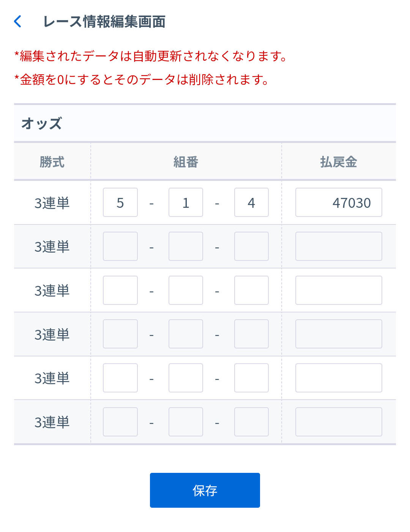Screen dimensions: 410x532
Task: Click the 組番 column header
Action: [x=186, y=162]
